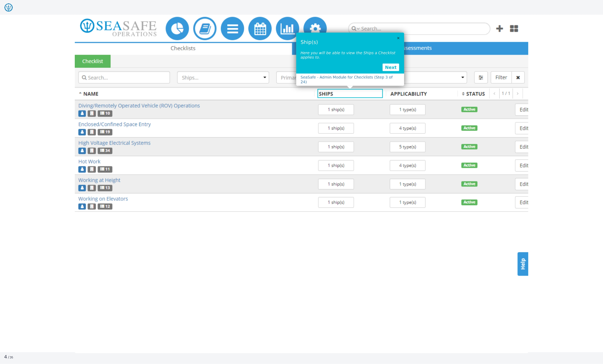Click the SHIPS column header

[x=350, y=94]
